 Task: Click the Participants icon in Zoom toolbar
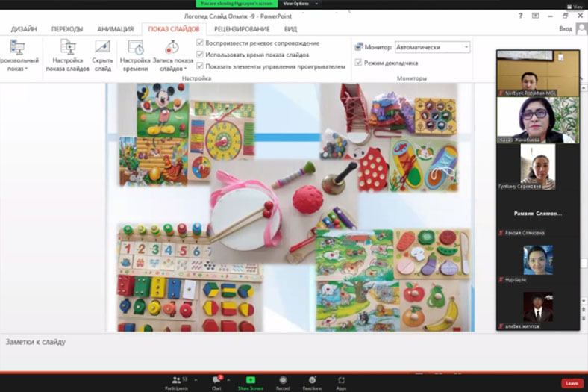[x=176, y=380]
